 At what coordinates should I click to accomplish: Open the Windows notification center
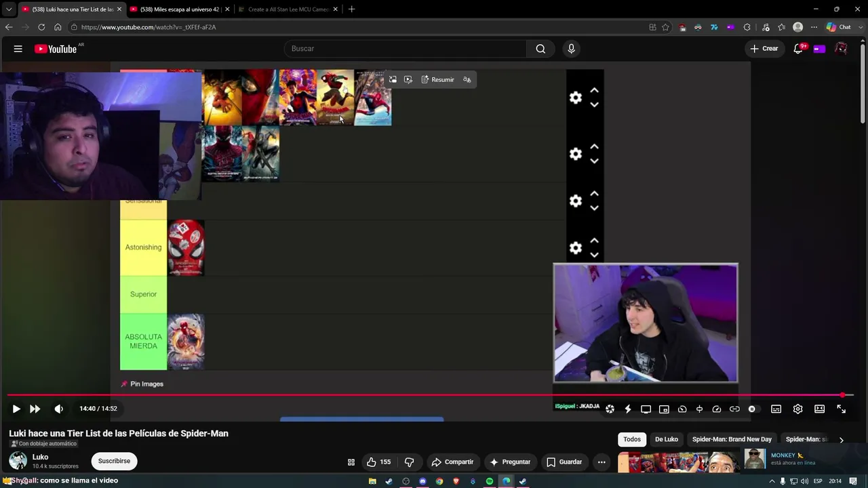853,481
